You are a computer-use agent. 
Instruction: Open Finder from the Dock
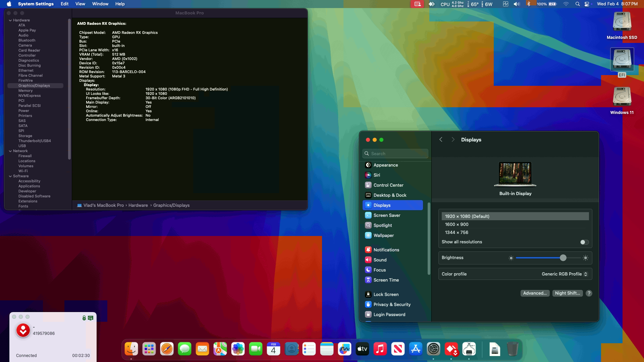pos(131,349)
